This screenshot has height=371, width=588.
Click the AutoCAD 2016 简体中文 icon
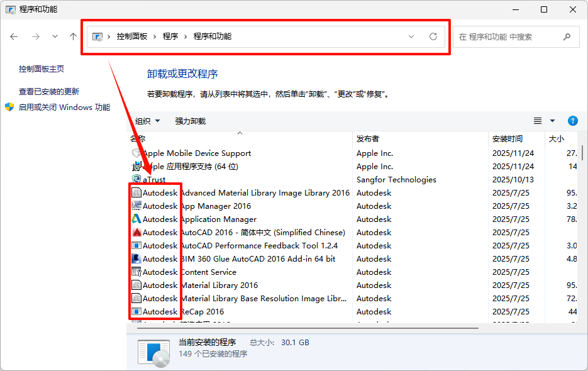click(136, 233)
